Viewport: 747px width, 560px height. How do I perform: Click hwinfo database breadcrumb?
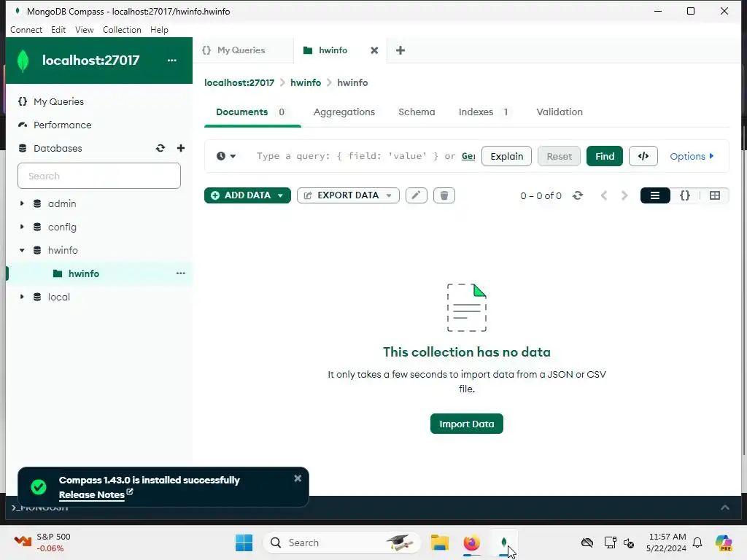(x=306, y=82)
